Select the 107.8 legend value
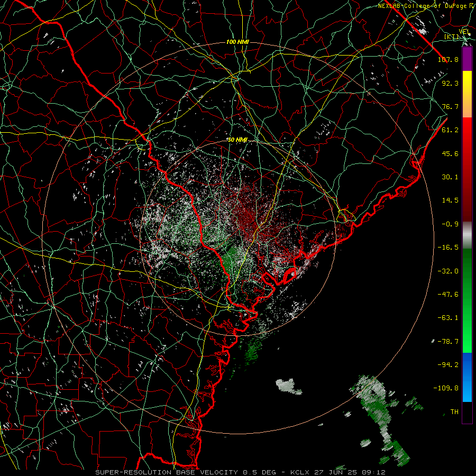This screenshot has height=476, width=476. [x=448, y=59]
